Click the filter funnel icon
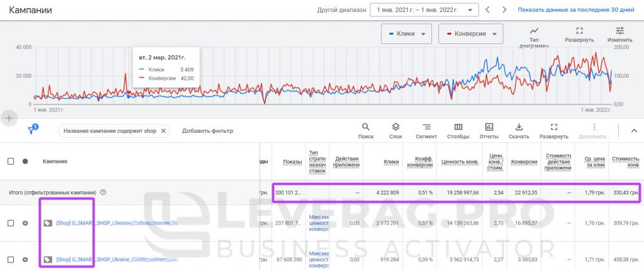Viewport: 644px width, 270px height. pyautogui.click(x=32, y=130)
